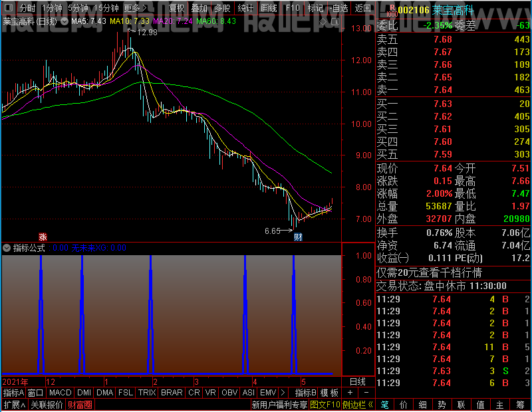Open the 财富圈 tab
Viewport: 532px width, 412px height.
point(80,405)
